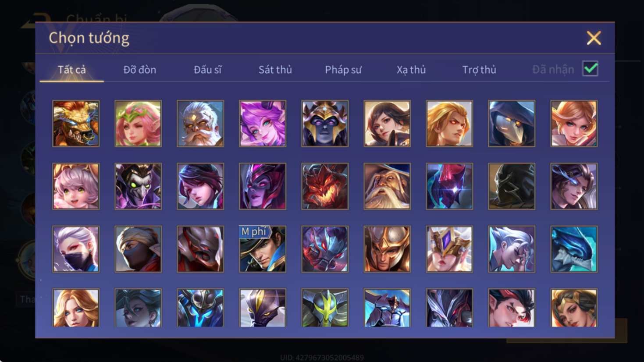Filter by the "Pháp sư" tab

click(x=343, y=70)
